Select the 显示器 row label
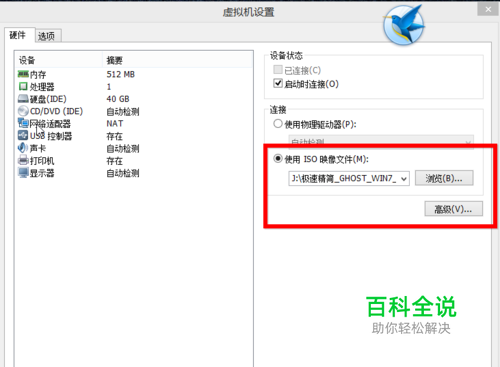Screen dimensions: 500x367 click(42, 173)
